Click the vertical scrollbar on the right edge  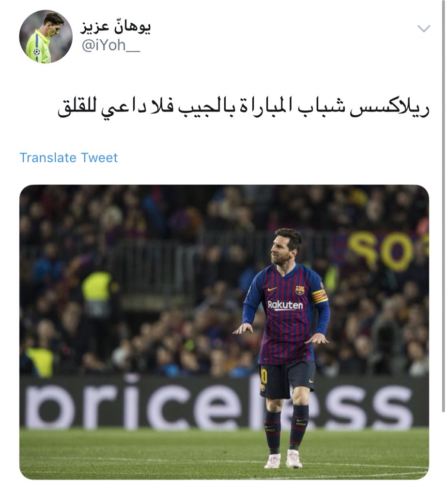[x=443, y=205]
